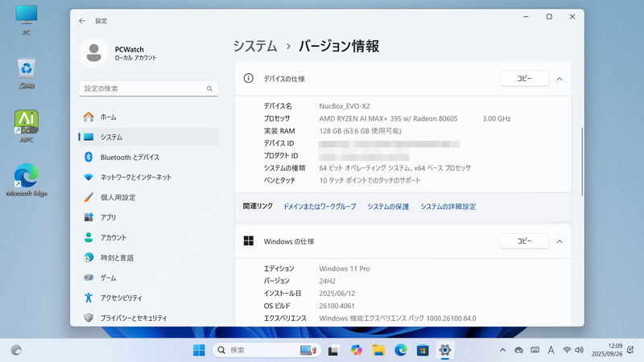Open the PC desktop icon
Viewport: 644px width, 362px height.
tap(27, 19)
